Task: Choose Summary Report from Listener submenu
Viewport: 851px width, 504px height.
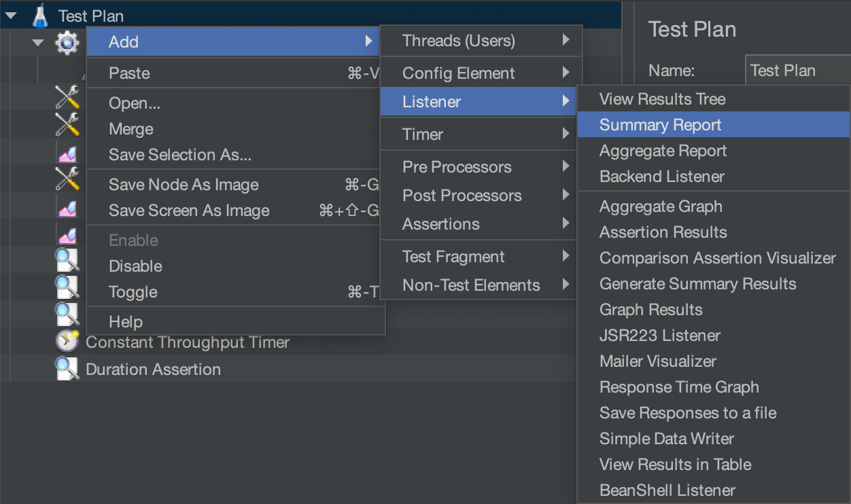Action: (660, 125)
